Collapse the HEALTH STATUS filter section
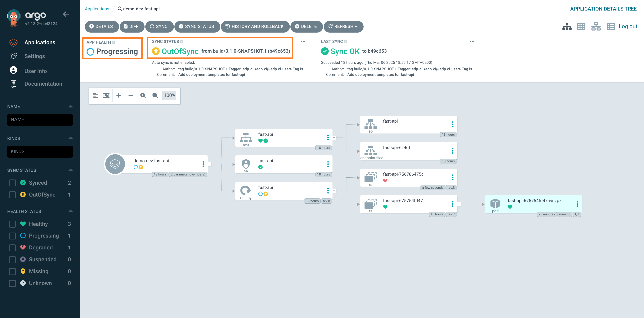644x318 pixels. [70, 211]
